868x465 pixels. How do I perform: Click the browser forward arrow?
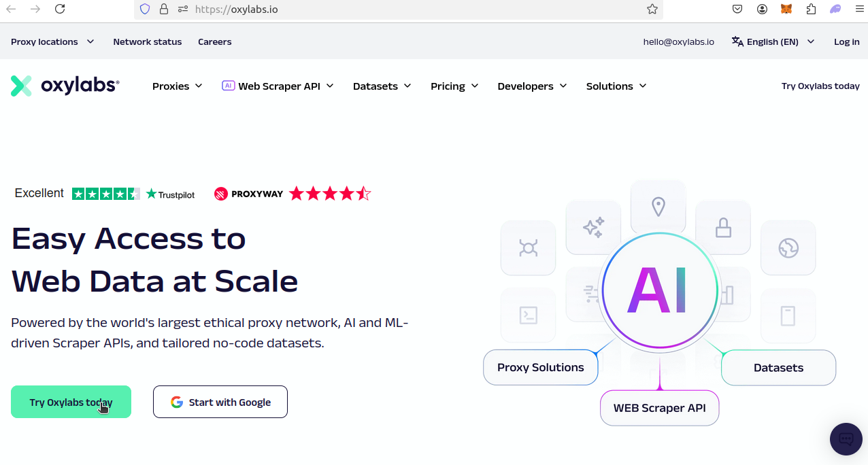35,9
